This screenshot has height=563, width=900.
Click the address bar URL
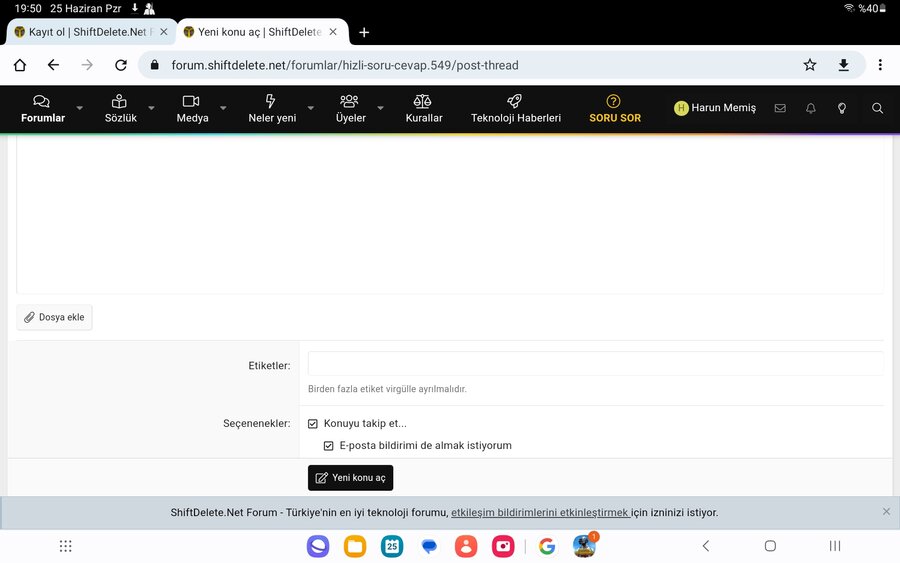344,65
